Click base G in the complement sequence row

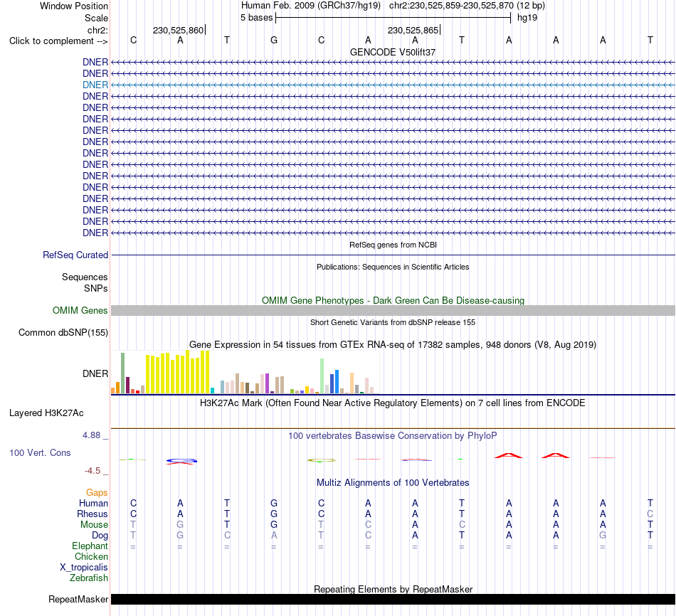[x=274, y=40]
